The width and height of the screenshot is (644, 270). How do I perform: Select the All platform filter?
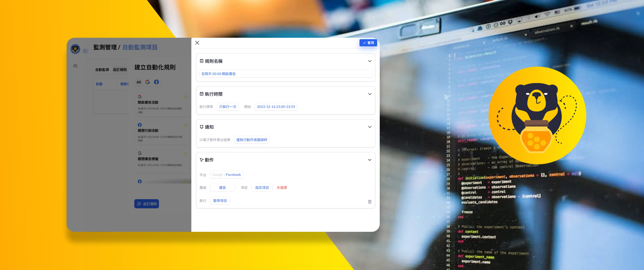pos(139,82)
